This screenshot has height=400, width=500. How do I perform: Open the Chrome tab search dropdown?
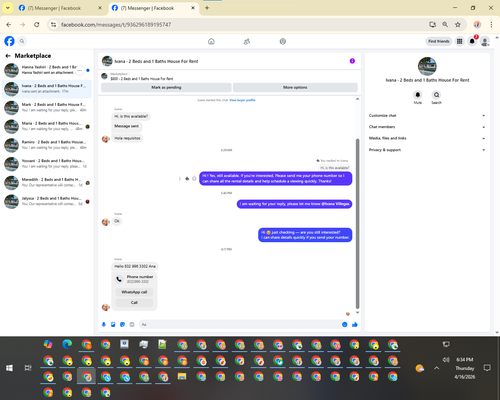[7, 8]
